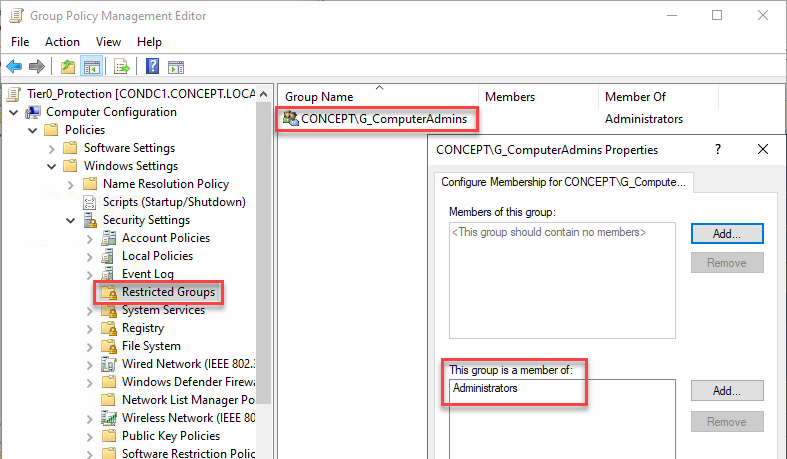
Task: Click the Tier0_Protection policy scroll icon
Action: coord(16,94)
